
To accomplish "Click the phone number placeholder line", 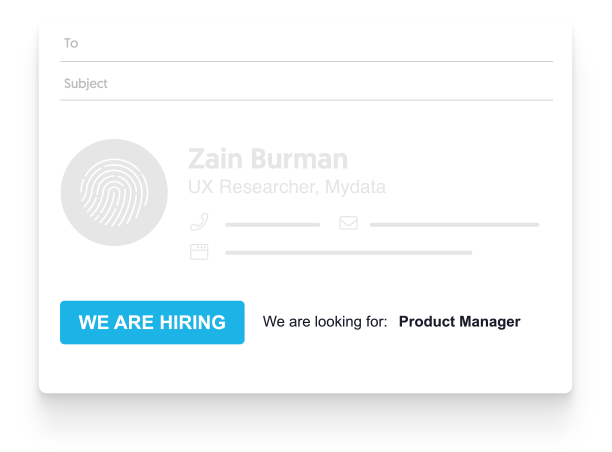I will [x=272, y=224].
